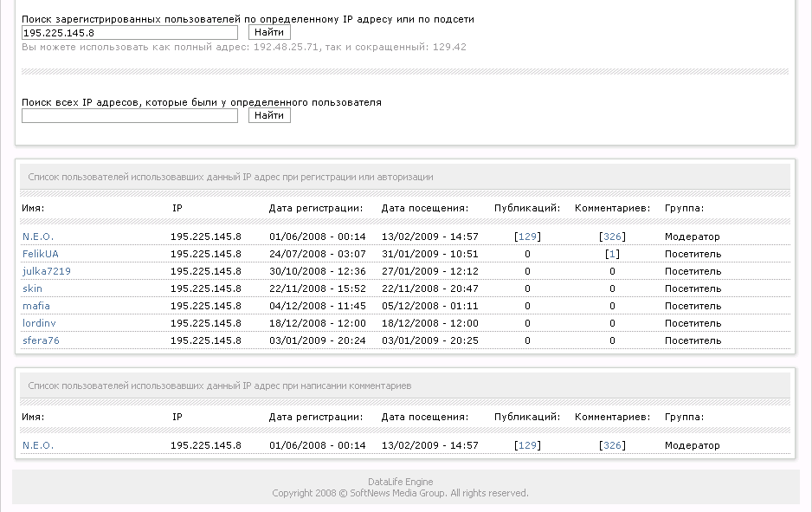Click the hint text about full address 192.48.25.71
Screen dimensions: 812x512
point(244,47)
